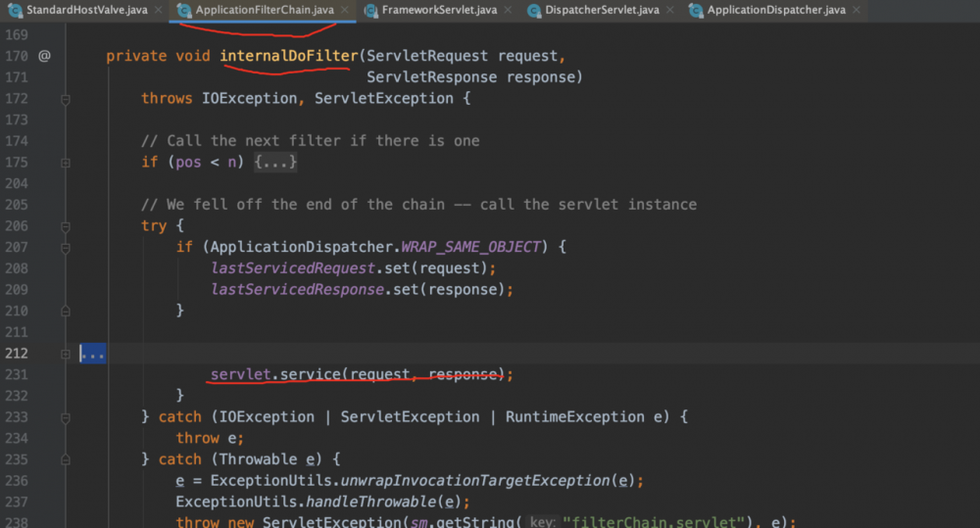Select the ApplicationFilterChain.java tab
Screen dimensions: 980x528
pos(265,10)
